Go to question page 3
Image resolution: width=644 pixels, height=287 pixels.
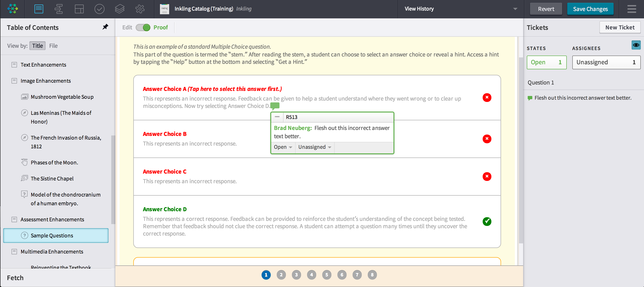point(296,275)
